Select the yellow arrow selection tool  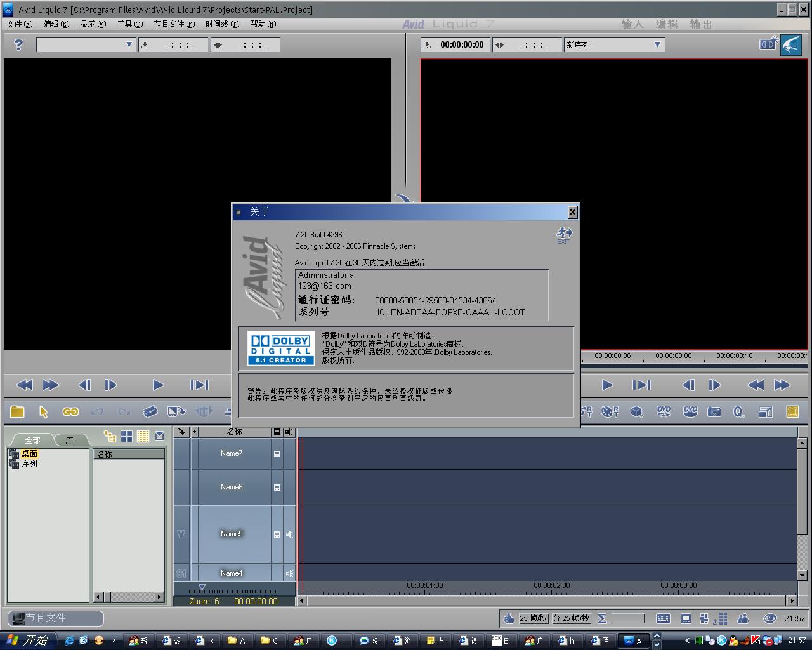click(43, 412)
